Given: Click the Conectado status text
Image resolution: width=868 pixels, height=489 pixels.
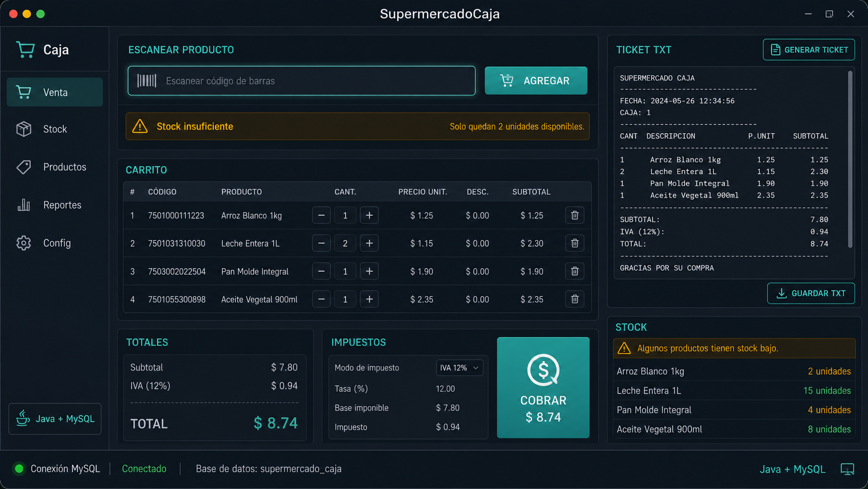Looking at the screenshot, I should [144, 469].
